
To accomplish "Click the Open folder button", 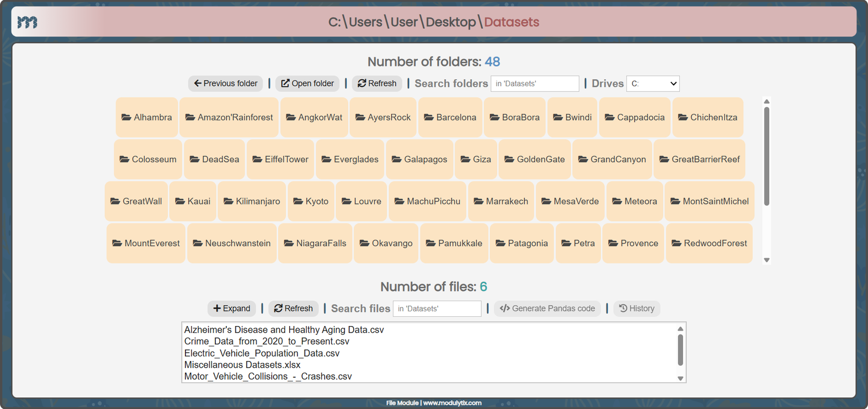I will [x=307, y=84].
